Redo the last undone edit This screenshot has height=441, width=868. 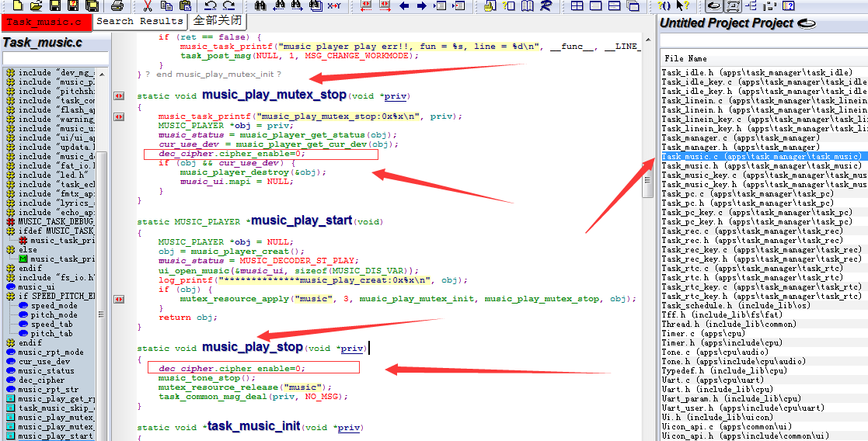228,6
